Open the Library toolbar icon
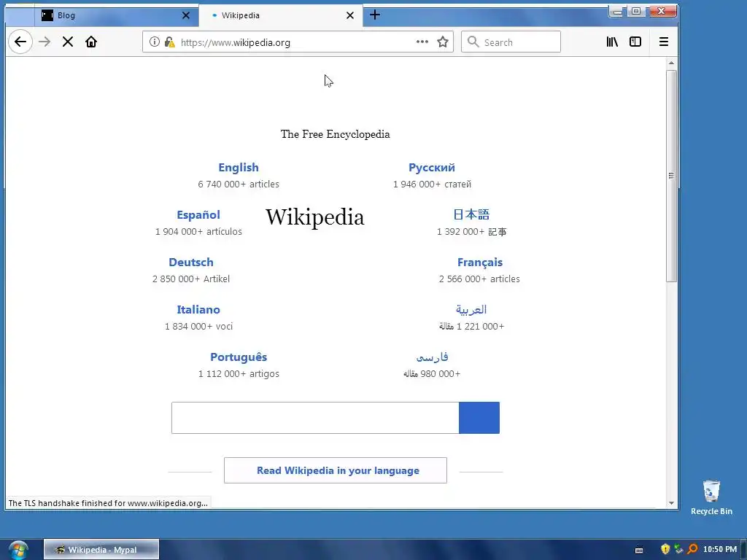The image size is (747, 560). pos(612,42)
